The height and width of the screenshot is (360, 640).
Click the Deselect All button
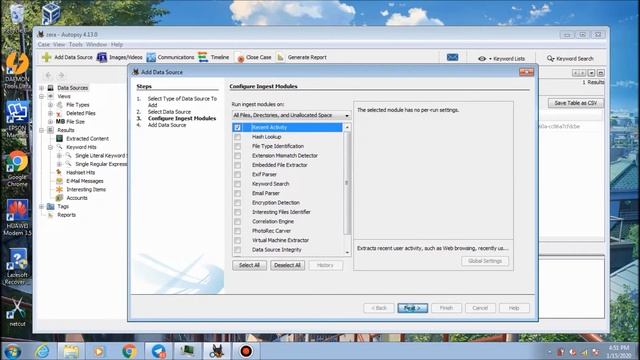287,265
